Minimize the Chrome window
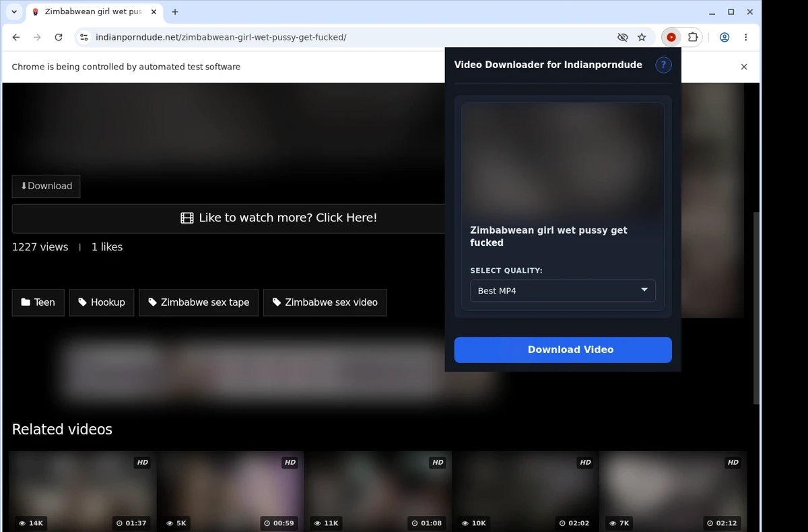Screen dimensions: 808x532 point(712,12)
